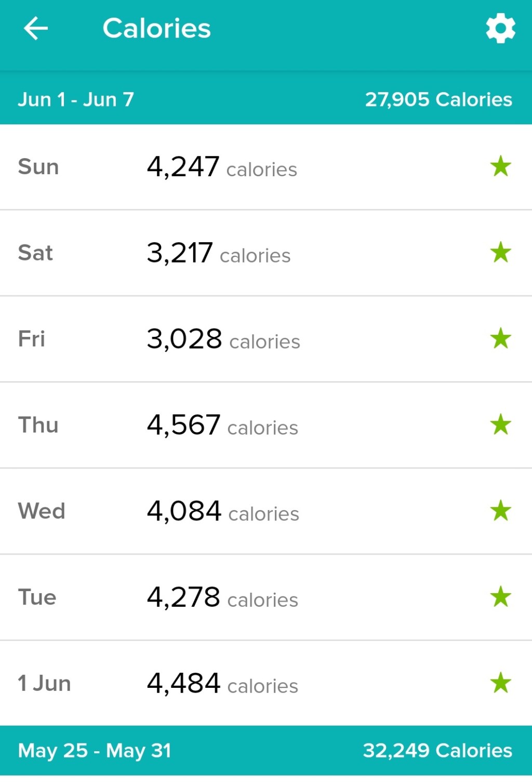Viewport: 532px width, 784px height.
Task: Tap the green star for 1 Jun
Action: click(501, 683)
